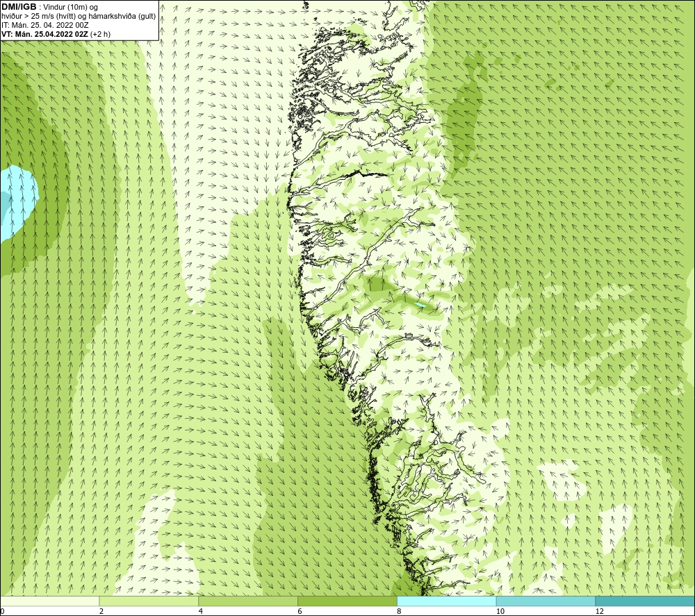Select the 4–6 m/s green colorbar swatch
The width and height of the screenshot is (695, 616).
pos(248,601)
